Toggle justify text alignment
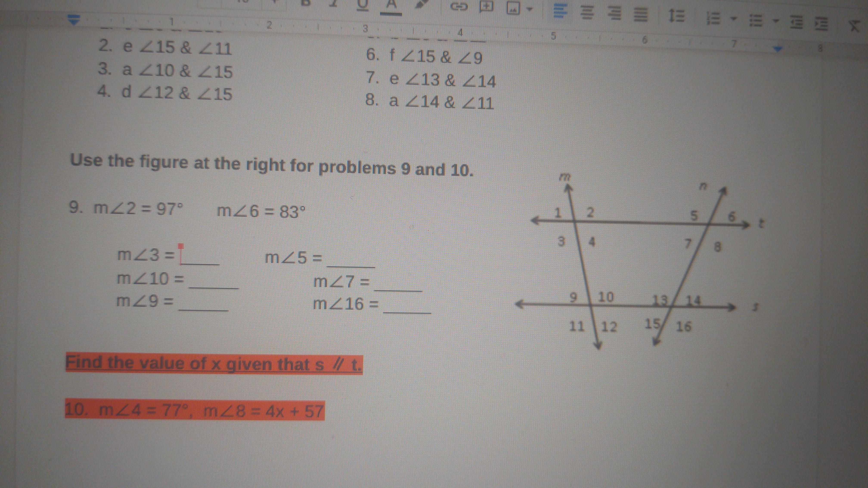The image size is (868, 488). pyautogui.click(x=641, y=15)
